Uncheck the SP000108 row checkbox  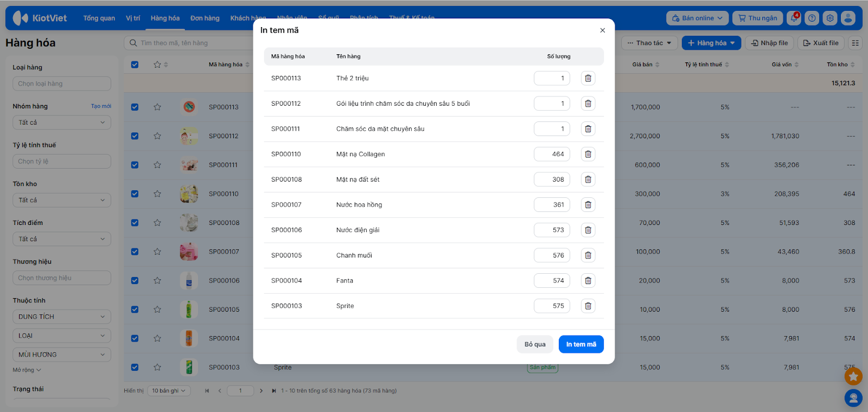tap(135, 223)
